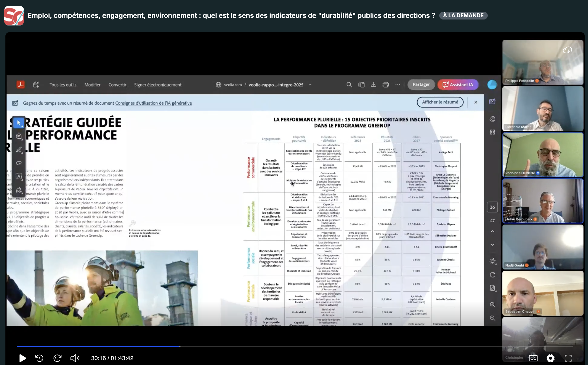588x365 pixels.
Task: Select the text box tool in the floating toolbar
Action: click(x=19, y=176)
